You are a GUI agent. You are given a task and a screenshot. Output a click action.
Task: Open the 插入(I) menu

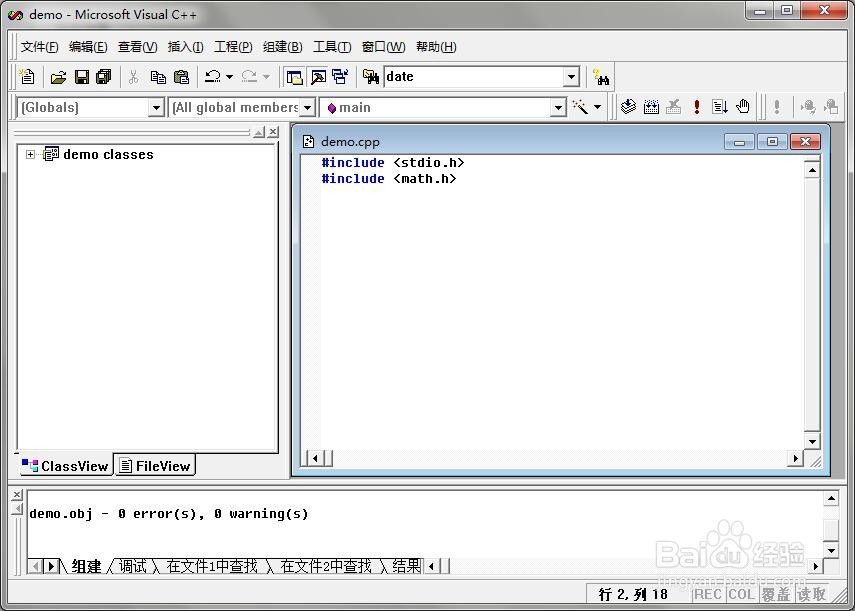[185, 47]
